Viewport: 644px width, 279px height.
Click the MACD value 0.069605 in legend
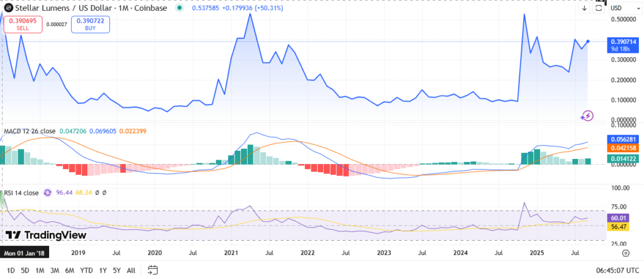(103, 131)
